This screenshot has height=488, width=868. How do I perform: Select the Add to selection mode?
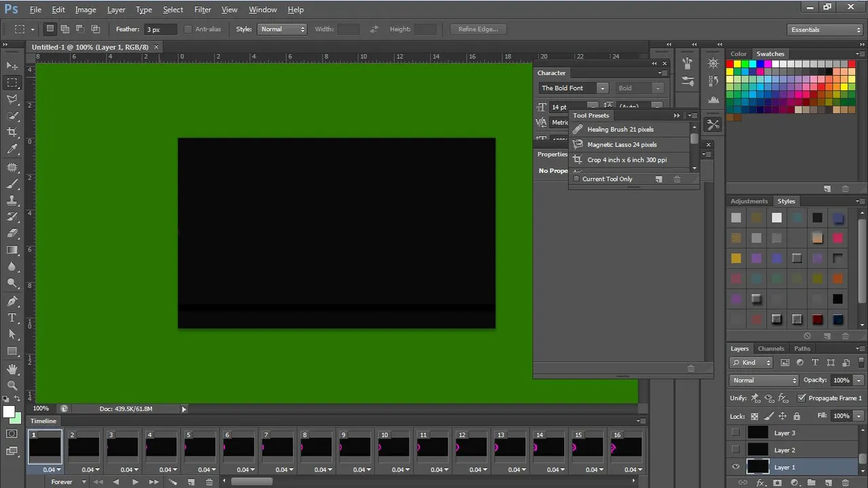(65, 29)
